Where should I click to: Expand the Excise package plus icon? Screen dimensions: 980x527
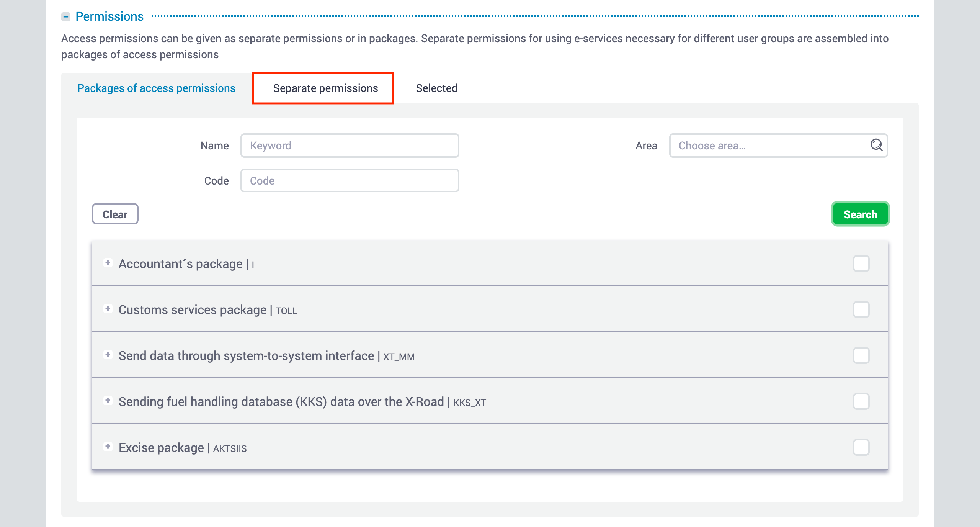coord(108,447)
